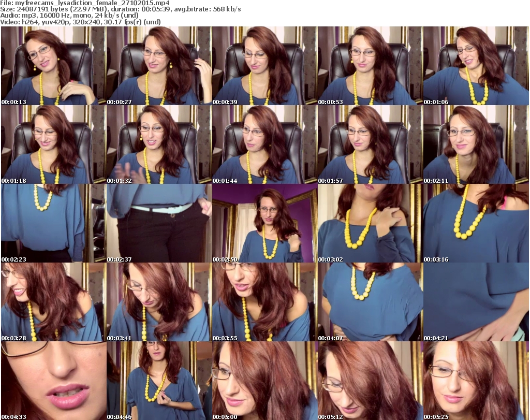
Task: Click the Audio mp3 info line
Action: 69,16
